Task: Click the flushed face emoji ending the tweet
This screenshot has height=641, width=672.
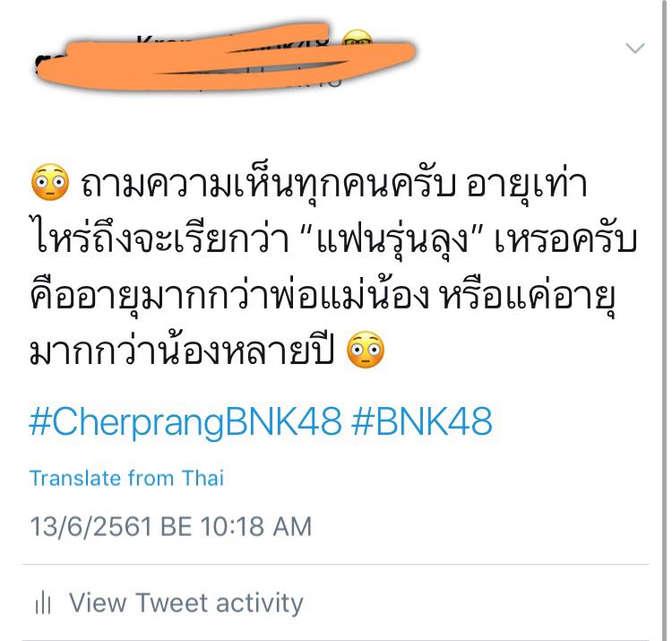Action: (366, 350)
